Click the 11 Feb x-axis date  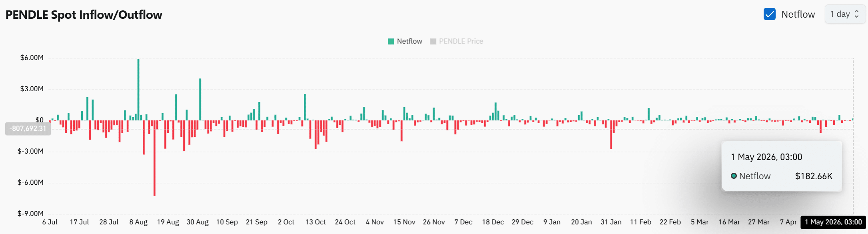pos(641,222)
